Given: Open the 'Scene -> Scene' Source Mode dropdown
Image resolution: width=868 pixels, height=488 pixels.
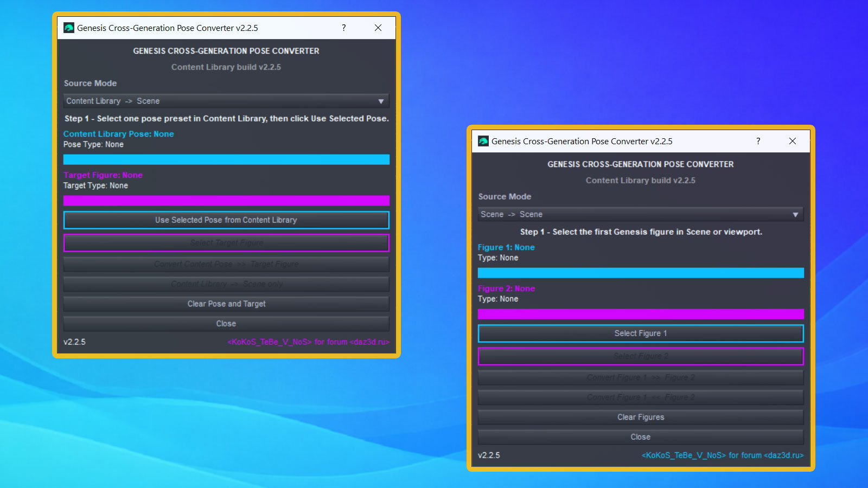Looking at the screenshot, I should (x=641, y=214).
